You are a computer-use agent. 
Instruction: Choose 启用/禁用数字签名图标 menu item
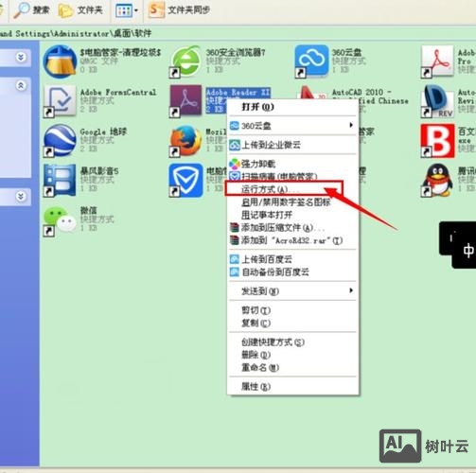(292, 202)
